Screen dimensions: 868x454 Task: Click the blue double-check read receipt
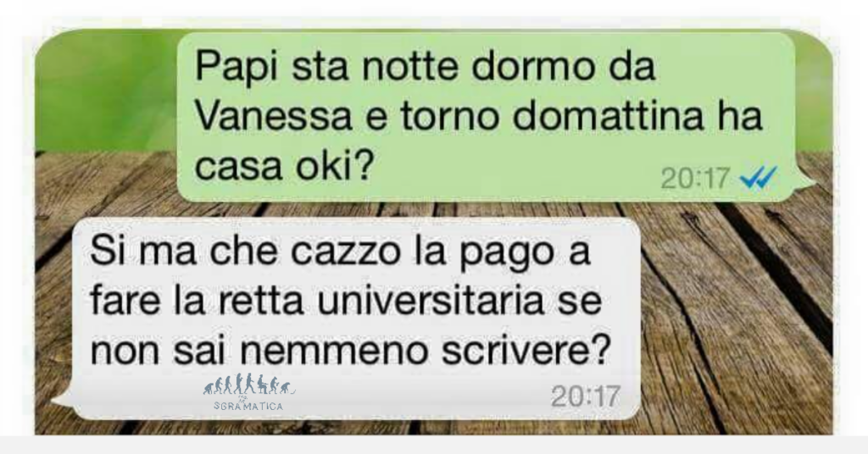tap(759, 178)
